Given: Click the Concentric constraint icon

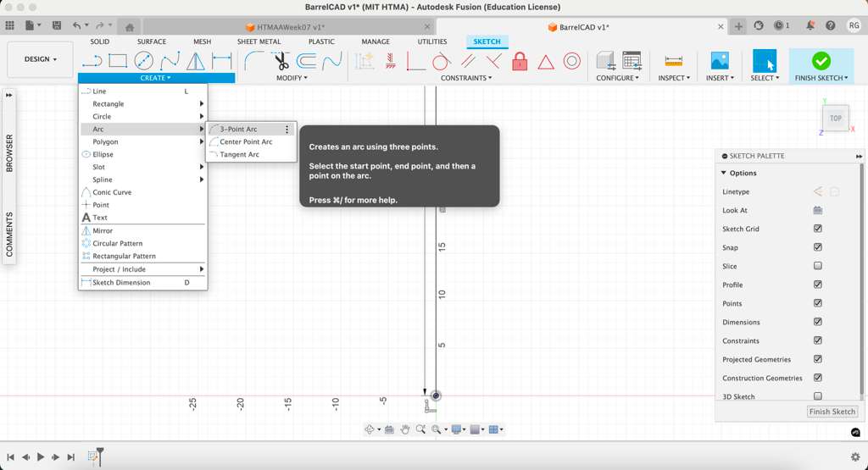Looking at the screenshot, I should 572,61.
